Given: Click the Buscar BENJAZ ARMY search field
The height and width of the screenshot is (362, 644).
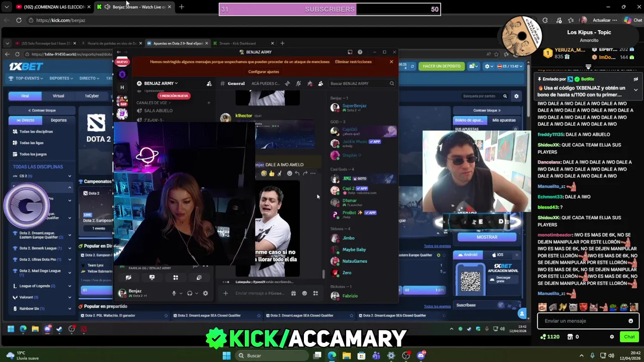Looking at the screenshot, I should [362, 83].
